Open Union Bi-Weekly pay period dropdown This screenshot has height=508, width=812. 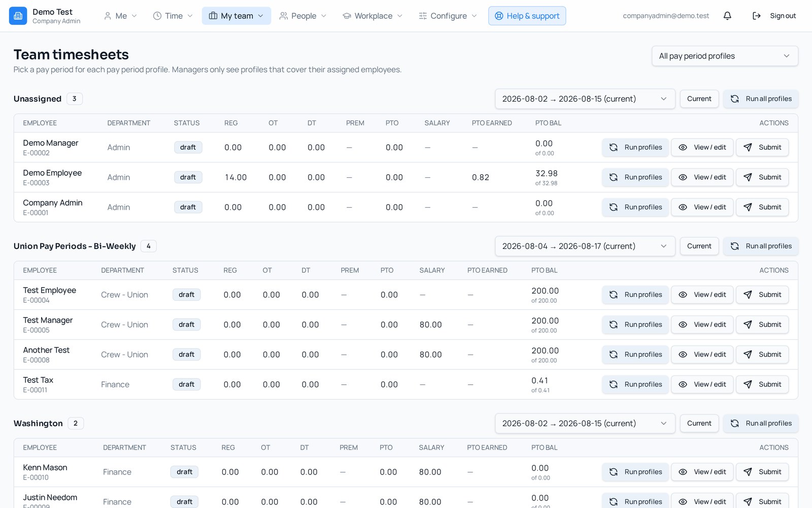pos(585,246)
